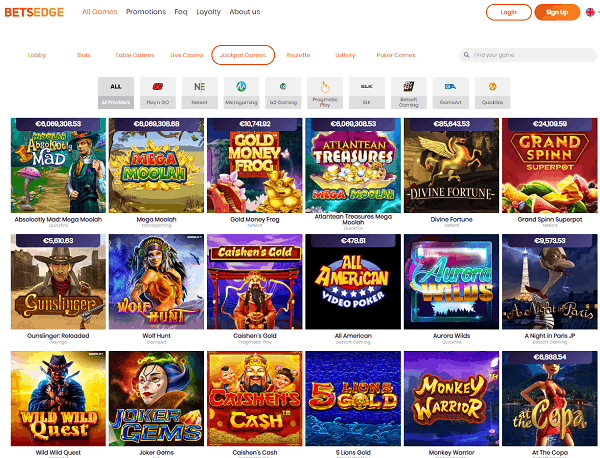This screenshot has width=600, height=458.
Task: Switch to the Roulette tab
Action: (298, 55)
